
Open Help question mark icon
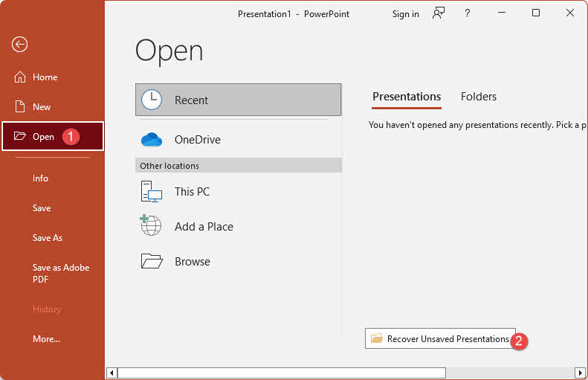[468, 13]
